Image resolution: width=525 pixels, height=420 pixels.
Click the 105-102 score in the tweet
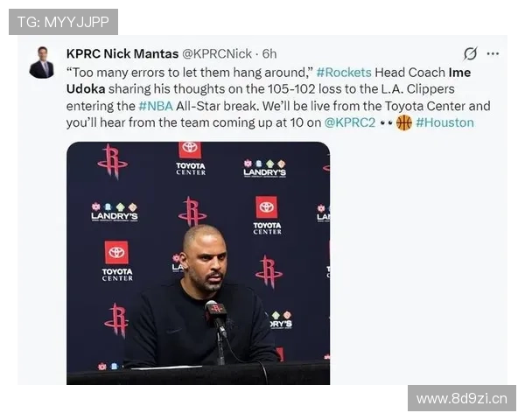(x=291, y=89)
